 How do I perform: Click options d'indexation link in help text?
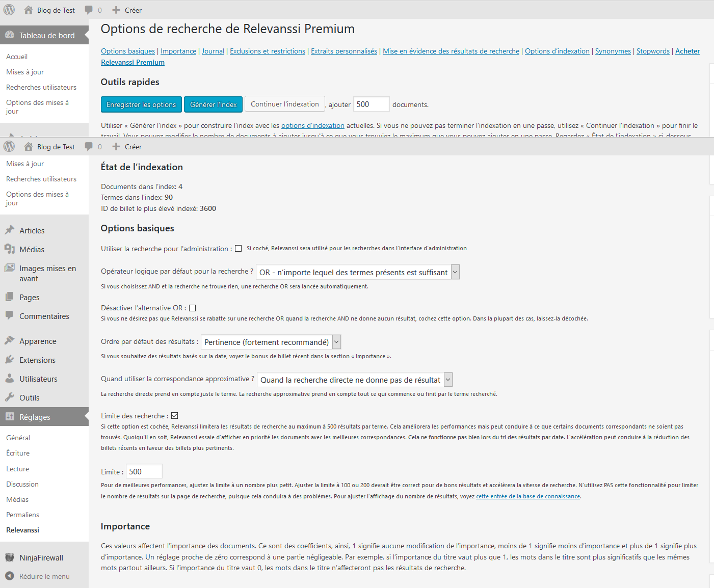pyautogui.click(x=313, y=125)
